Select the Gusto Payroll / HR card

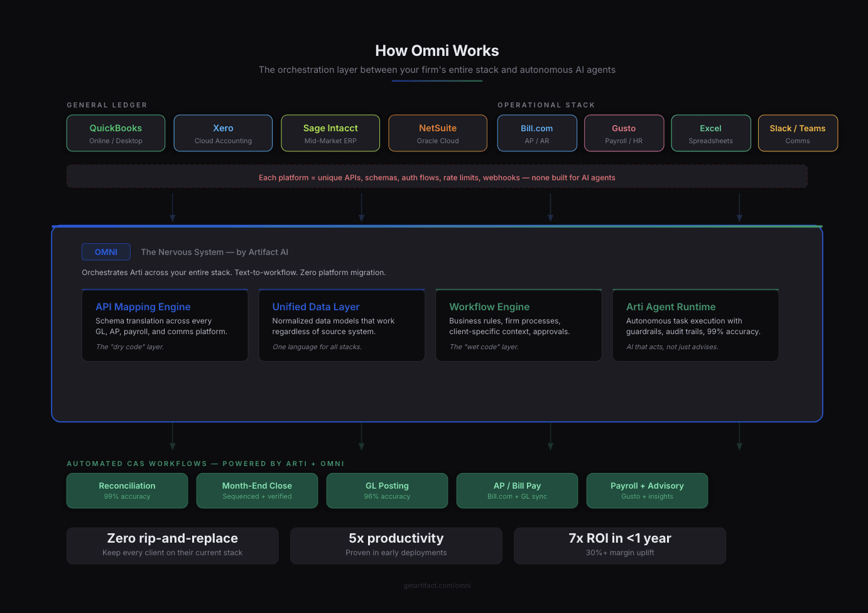click(624, 133)
